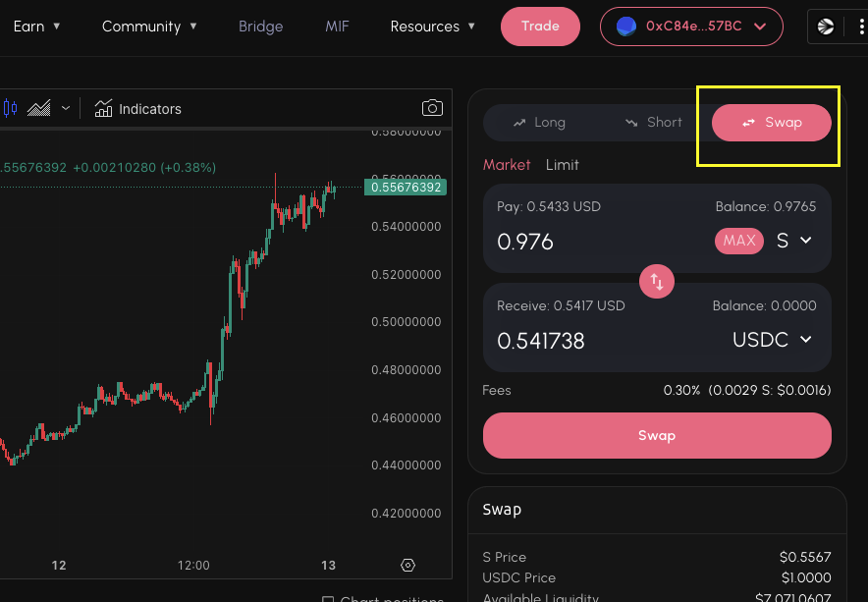Choose the Market order type
Viewport: 868px width, 602px height.
(507, 164)
